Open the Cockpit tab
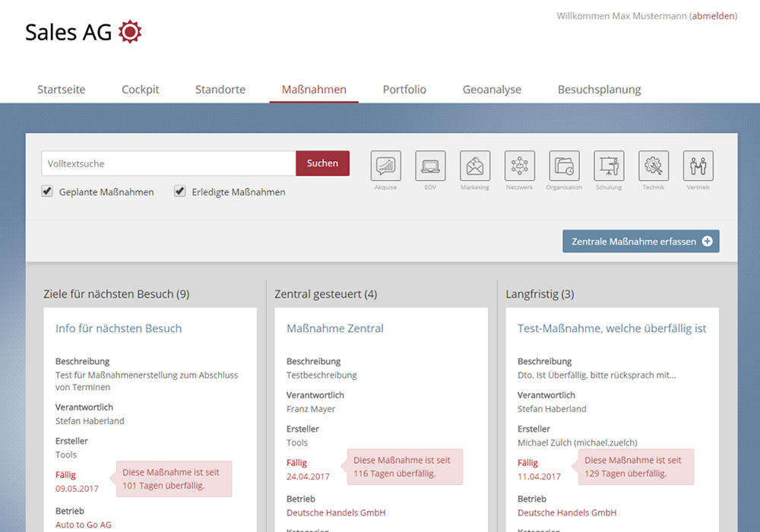Image resolution: width=760 pixels, height=532 pixels. coord(141,90)
